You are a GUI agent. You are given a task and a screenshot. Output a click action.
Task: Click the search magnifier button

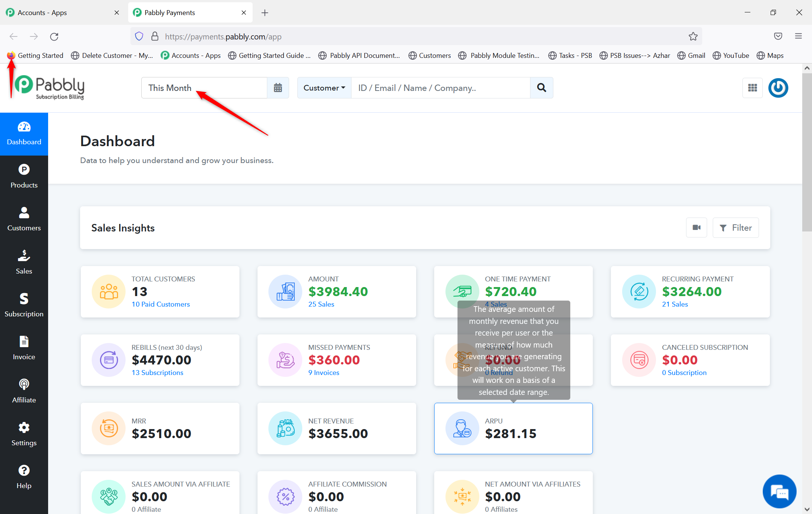541,88
